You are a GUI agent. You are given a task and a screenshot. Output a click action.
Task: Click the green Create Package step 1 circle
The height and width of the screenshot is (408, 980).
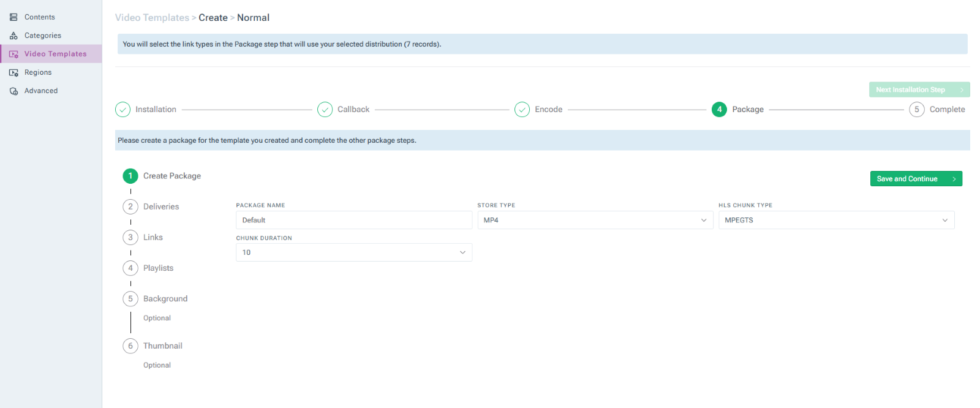(x=130, y=176)
